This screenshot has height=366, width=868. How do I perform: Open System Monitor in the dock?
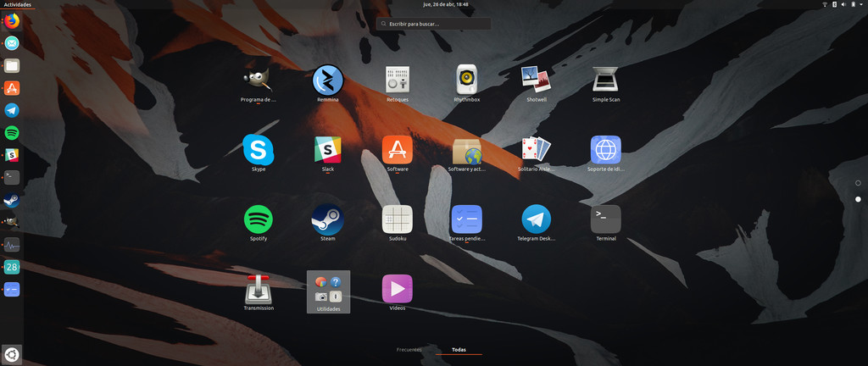(12, 245)
